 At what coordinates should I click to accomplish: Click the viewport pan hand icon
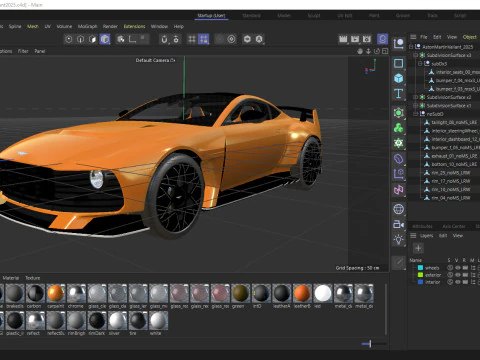(360, 51)
